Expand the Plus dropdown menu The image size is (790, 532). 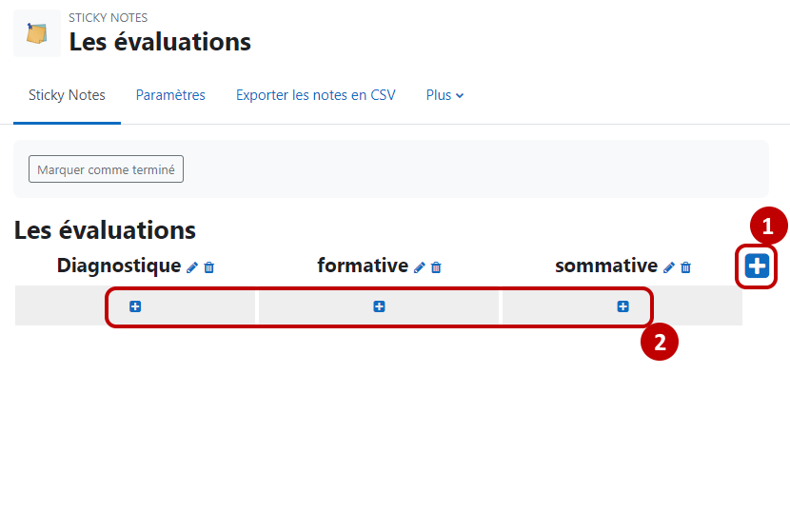(x=444, y=95)
